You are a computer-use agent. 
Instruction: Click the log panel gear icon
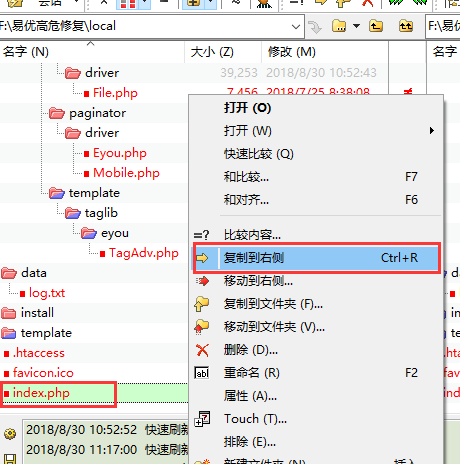[10, 434]
